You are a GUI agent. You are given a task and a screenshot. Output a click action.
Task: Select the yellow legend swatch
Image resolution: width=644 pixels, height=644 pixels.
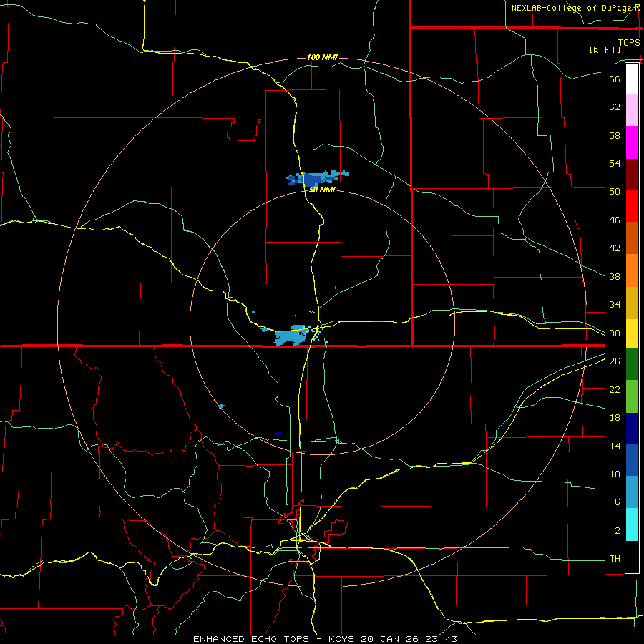click(632, 333)
